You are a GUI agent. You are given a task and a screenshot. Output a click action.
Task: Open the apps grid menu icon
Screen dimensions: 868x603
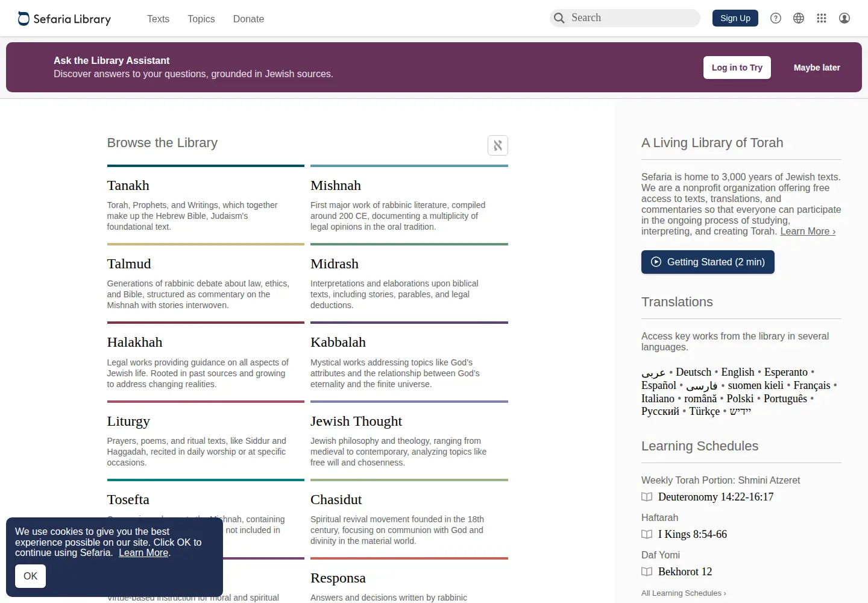[x=822, y=18]
